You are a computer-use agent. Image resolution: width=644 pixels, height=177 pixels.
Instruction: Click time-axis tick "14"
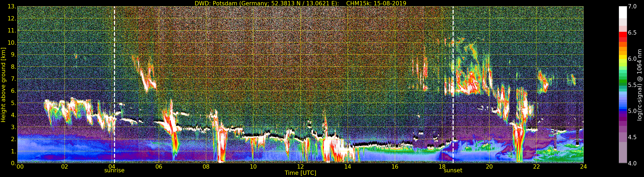tap(348, 166)
